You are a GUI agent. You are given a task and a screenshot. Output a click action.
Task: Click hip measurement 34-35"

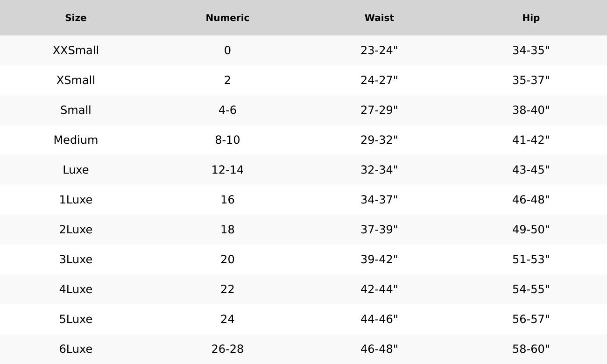click(x=531, y=50)
